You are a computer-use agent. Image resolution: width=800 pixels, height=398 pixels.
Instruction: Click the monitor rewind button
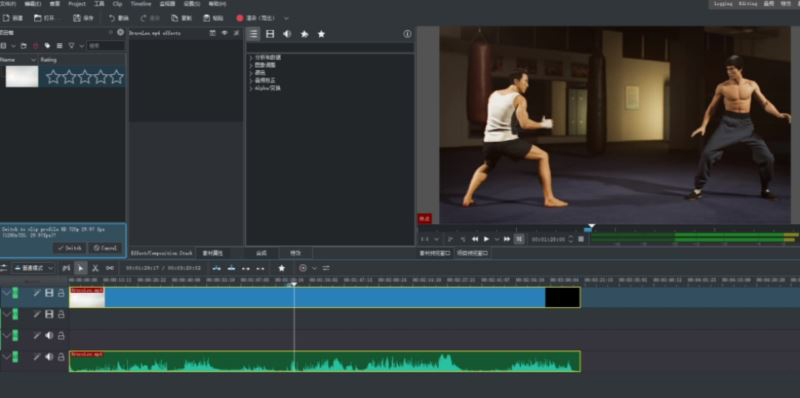475,239
